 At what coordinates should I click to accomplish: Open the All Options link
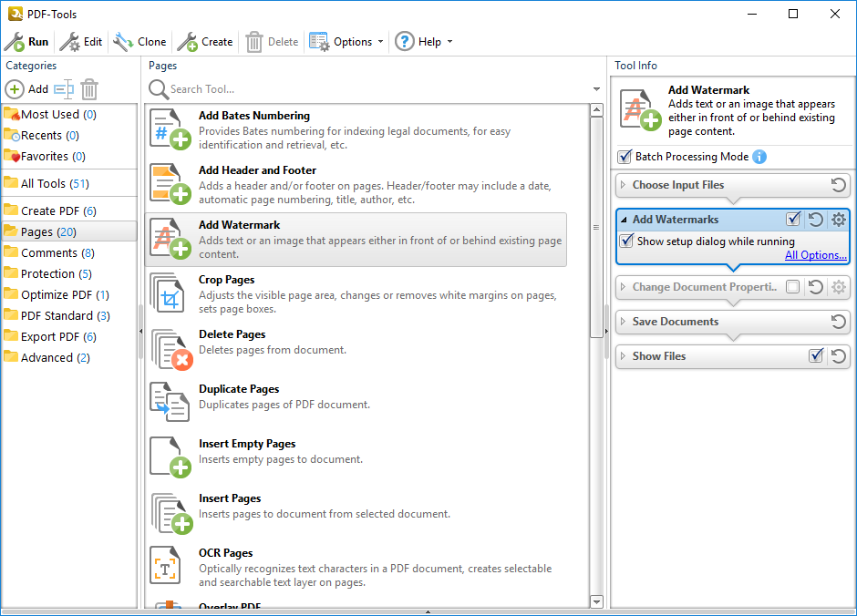click(x=816, y=255)
